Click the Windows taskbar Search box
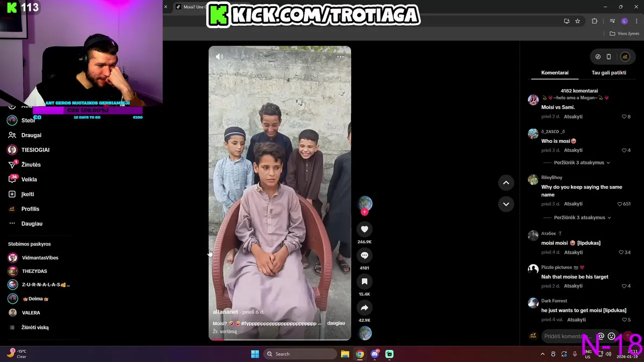Image resolution: width=644 pixels, height=362 pixels. pyautogui.click(x=300, y=354)
